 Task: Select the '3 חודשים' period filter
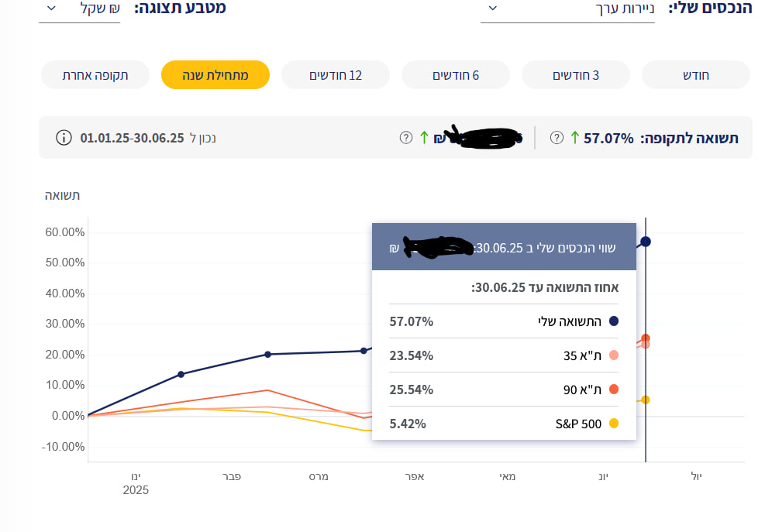point(576,75)
